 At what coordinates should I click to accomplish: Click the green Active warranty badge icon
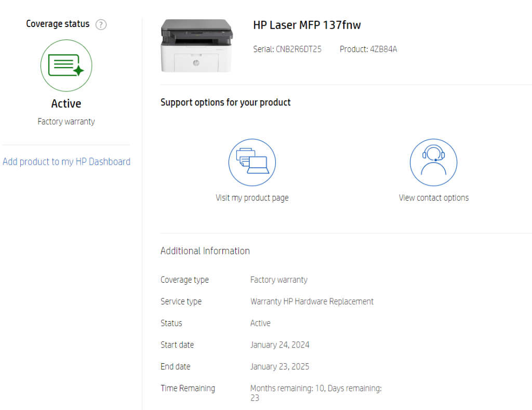(66, 65)
